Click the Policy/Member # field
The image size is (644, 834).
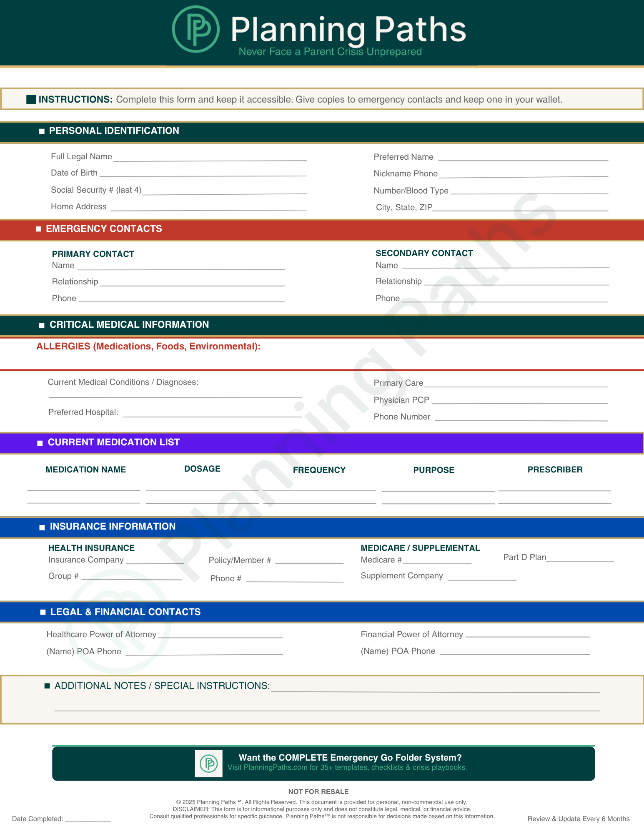click(x=309, y=560)
